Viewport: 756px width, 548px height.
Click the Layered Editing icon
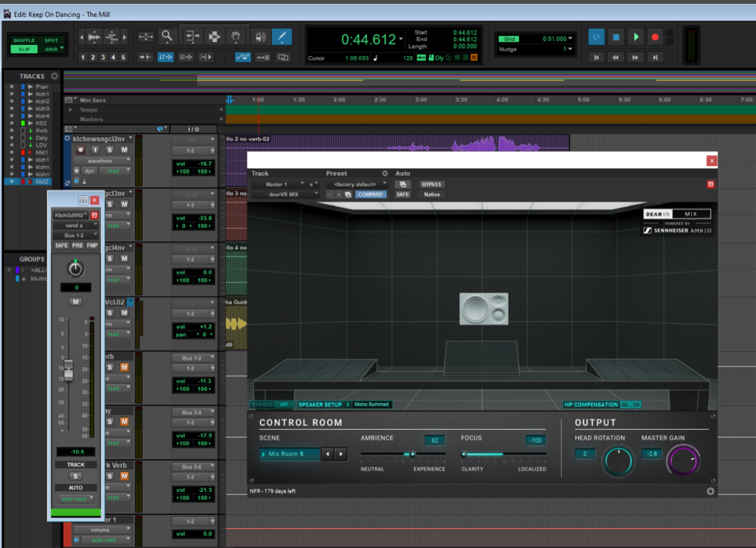pyautogui.click(x=283, y=58)
